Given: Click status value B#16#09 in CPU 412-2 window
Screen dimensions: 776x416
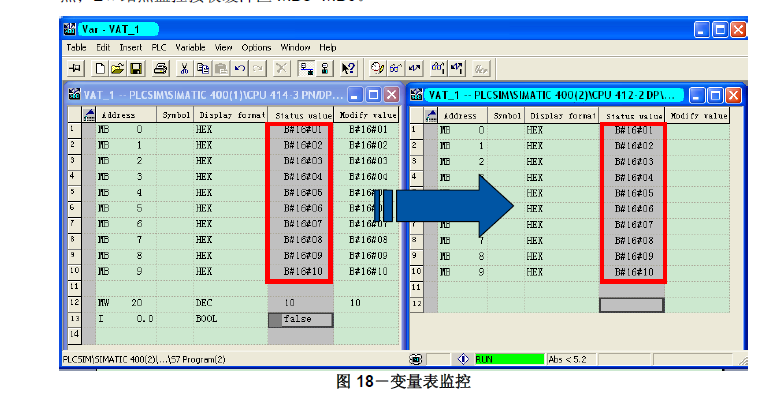Looking at the screenshot, I should pos(634,256).
